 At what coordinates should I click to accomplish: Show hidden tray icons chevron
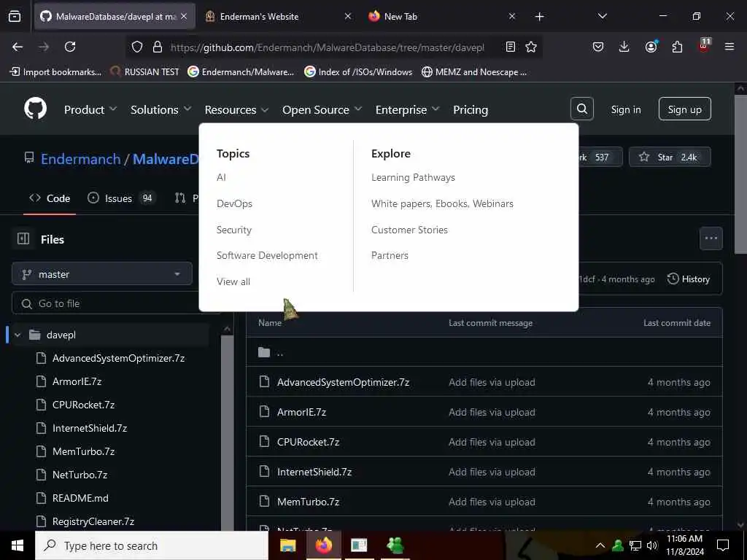[600, 545]
